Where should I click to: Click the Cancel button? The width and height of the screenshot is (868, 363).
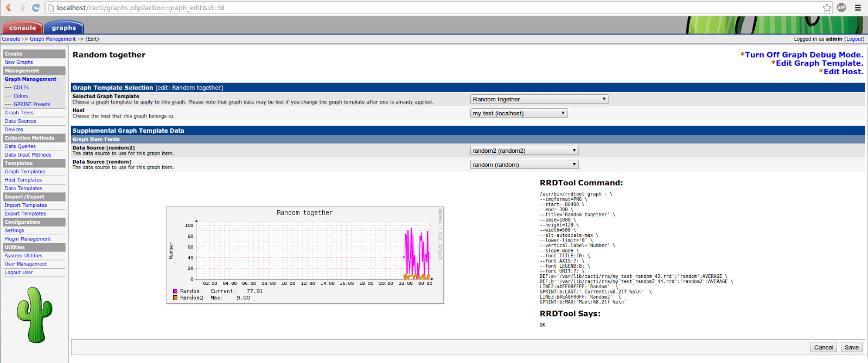click(824, 347)
